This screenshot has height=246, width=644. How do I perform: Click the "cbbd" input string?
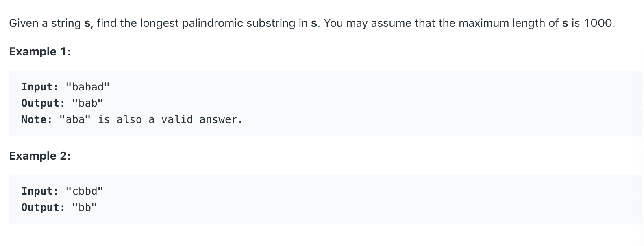pos(85,191)
